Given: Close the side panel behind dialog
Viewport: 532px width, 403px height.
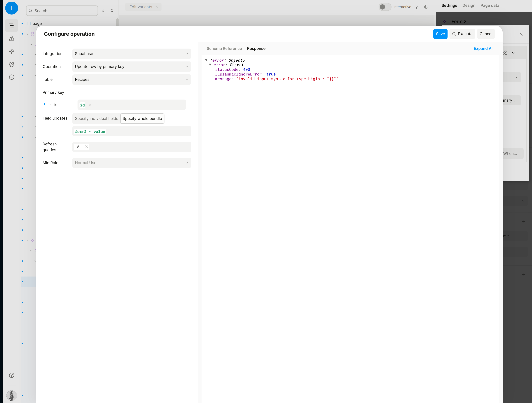Looking at the screenshot, I should 521,34.
